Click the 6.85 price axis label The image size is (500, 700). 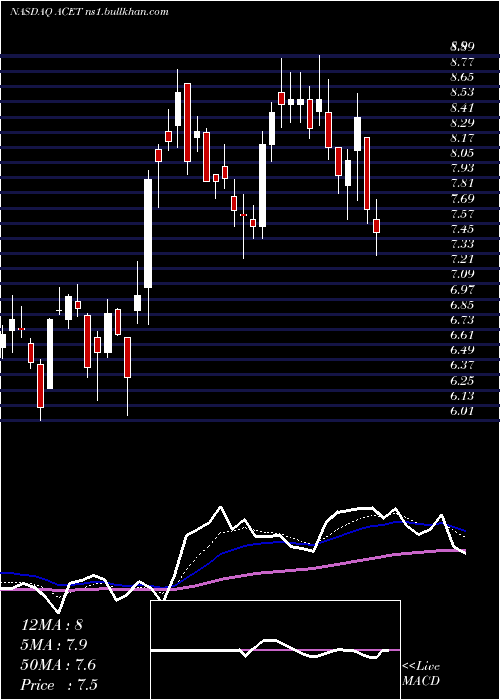pos(462,305)
